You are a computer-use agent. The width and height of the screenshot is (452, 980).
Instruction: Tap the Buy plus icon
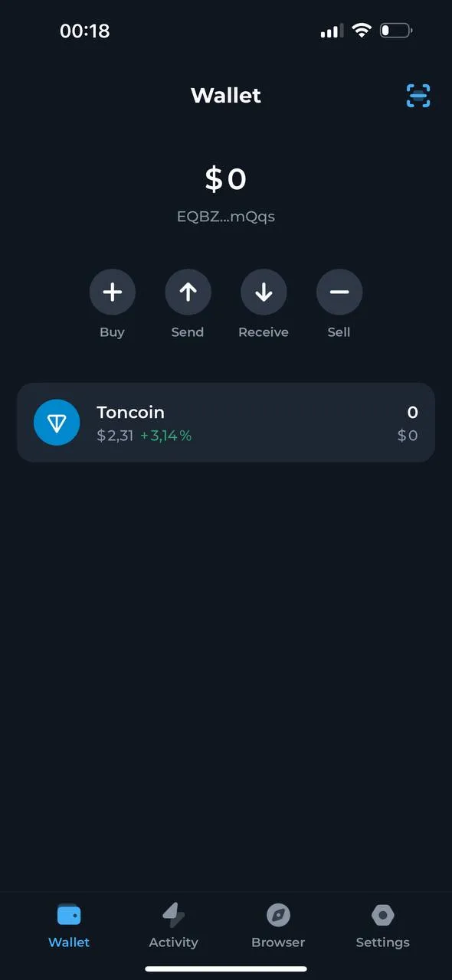click(113, 292)
